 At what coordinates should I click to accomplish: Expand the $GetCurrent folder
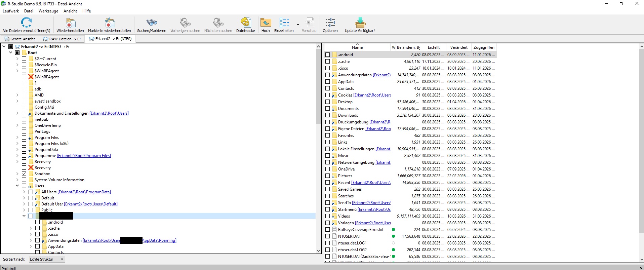(17, 59)
